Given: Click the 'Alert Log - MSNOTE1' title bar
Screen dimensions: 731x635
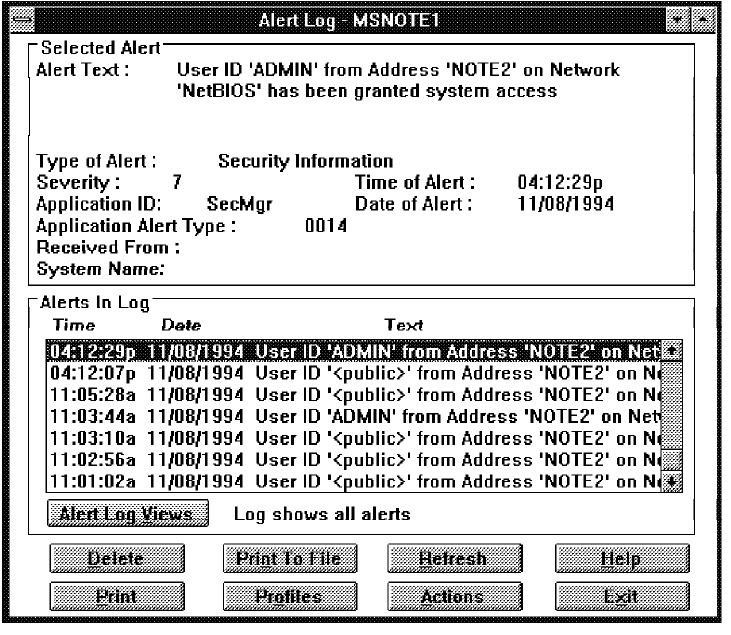Looking at the screenshot, I should pyautogui.click(x=350, y=20).
